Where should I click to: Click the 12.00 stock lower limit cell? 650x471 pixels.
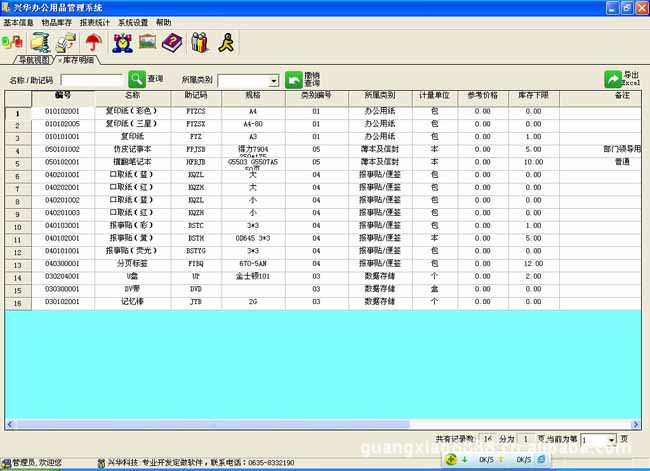pyautogui.click(x=534, y=264)
